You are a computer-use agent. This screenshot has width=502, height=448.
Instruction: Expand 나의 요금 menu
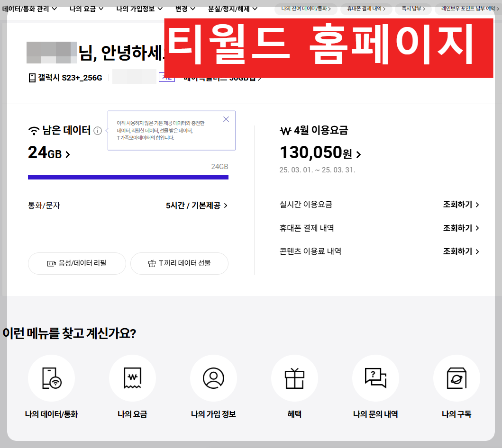pos(86,9)
